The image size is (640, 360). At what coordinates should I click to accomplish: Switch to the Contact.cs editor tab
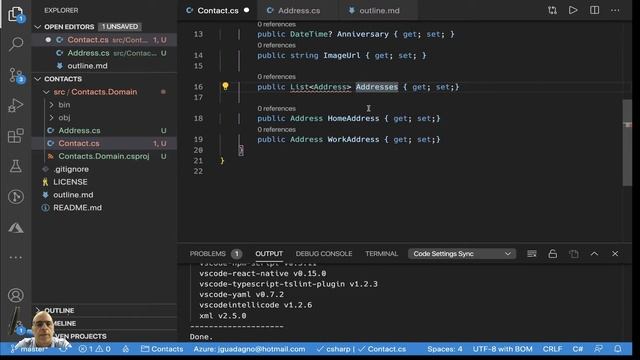217,11
